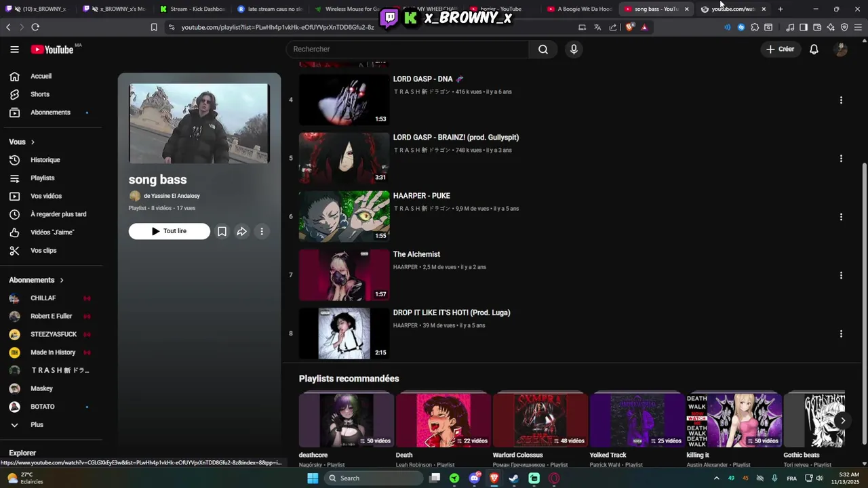Open The Alchemist video title
Image resolution: width=868 pixels, height=488 pixels.
tap(416, 254)
